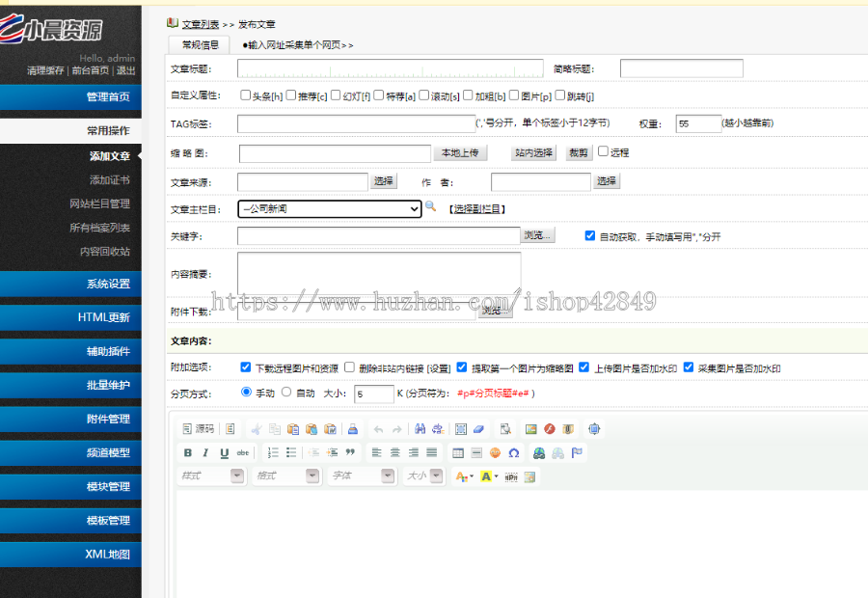Select 添加证书 in the sidebar
Viewport: 868px width, 598px height.
point(110,180)
